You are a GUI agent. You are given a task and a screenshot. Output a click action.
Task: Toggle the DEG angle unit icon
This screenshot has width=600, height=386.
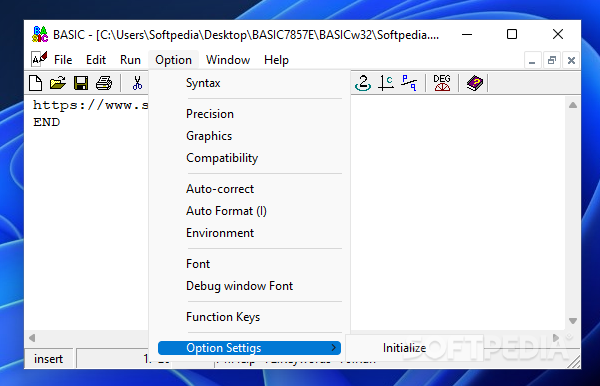tap(442, 83)
